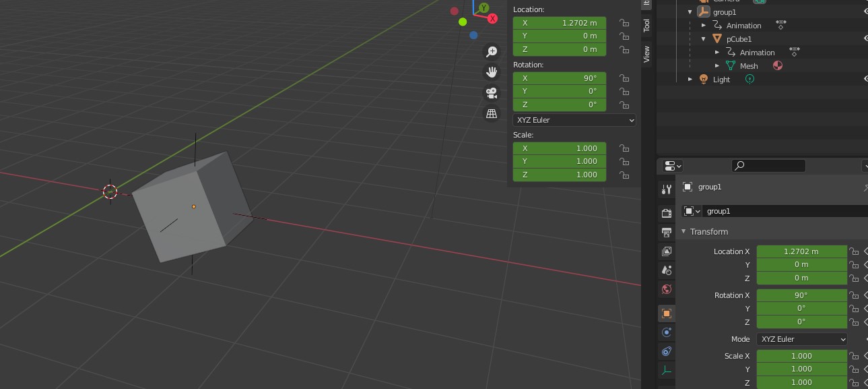Click the dark red negative axis dot on the gizmo
868x389 pixels.
click(x=455, y=11)
